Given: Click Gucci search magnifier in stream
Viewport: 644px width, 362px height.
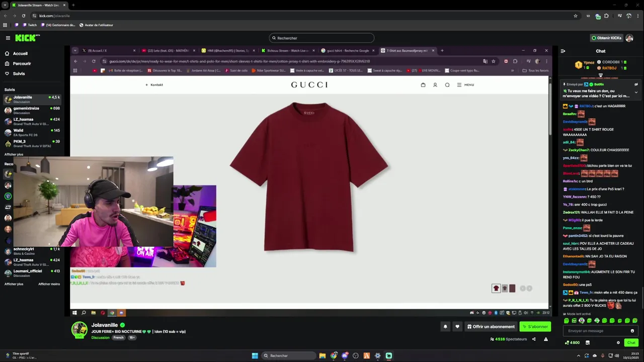Looking at the screenshot, I should [x=447, y=85].
